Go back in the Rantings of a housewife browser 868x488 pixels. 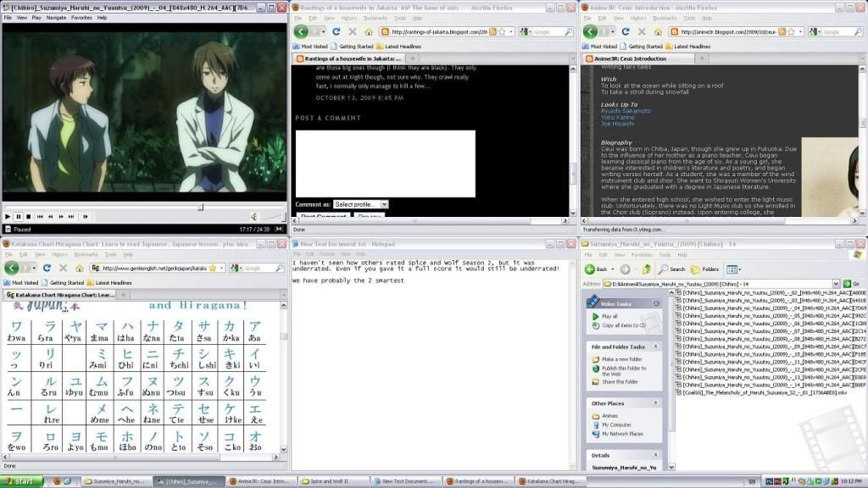[301, 32]
